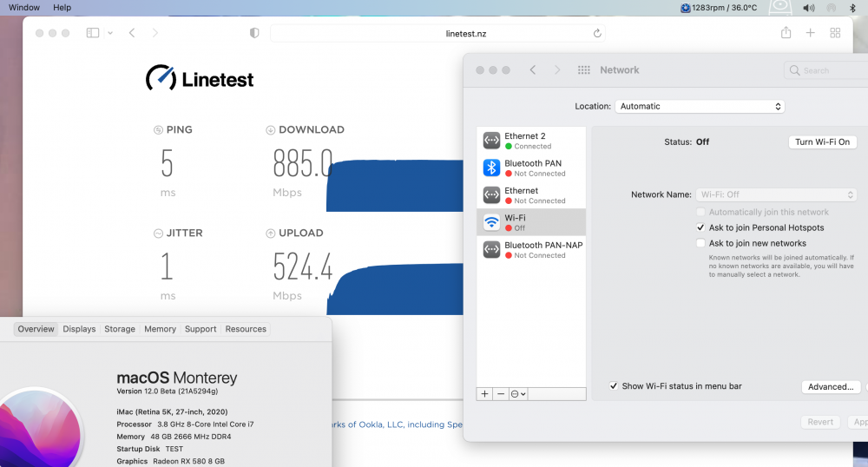Switch to the Storage tab
The width and height of the screenshot is (868, 467).
pyautogui.click(x=120, y=329)
